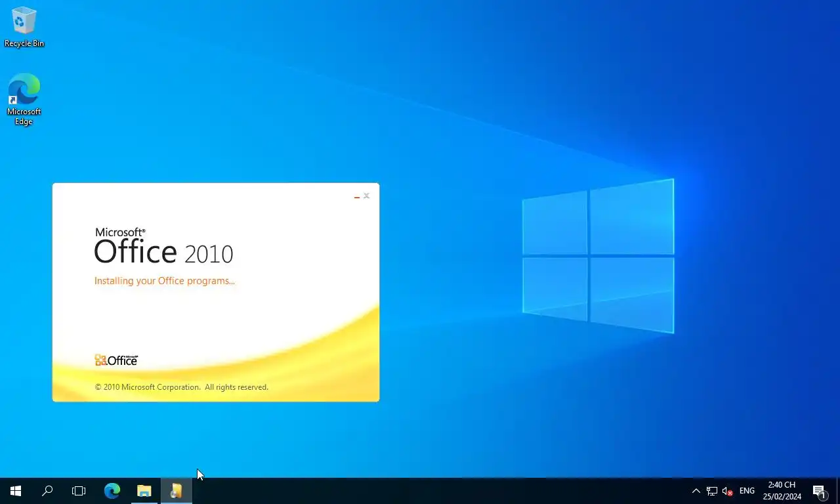Open Task View on taskbar
840x504 pixels.
click(x=79, y=491)
